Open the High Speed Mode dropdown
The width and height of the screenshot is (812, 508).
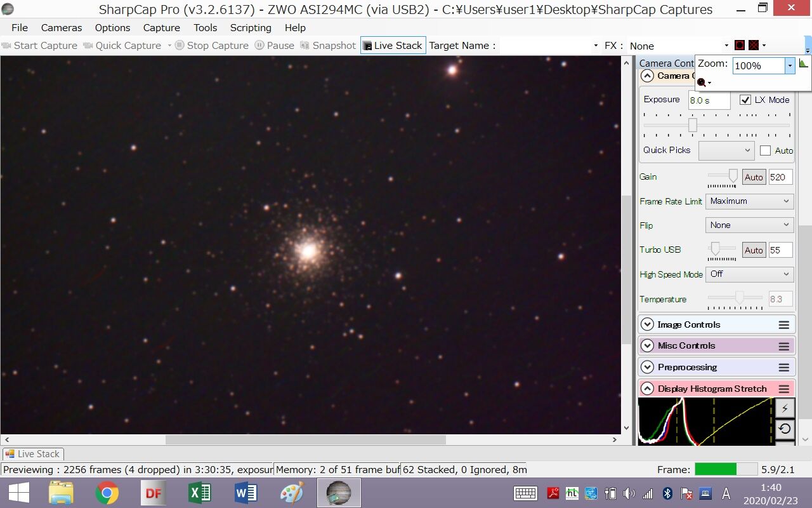pyautogui.click(x=750, y=274)
